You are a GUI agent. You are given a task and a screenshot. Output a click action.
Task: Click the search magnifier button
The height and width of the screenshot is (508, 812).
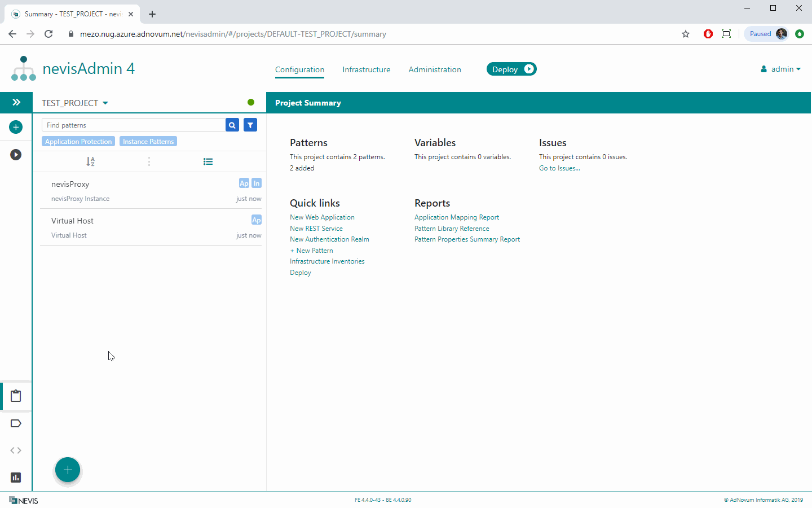pyautogui.click(x=232, y=125)
